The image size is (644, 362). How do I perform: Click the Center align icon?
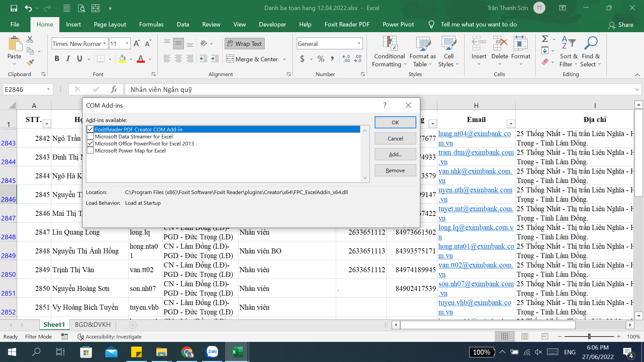pos(178,59)
